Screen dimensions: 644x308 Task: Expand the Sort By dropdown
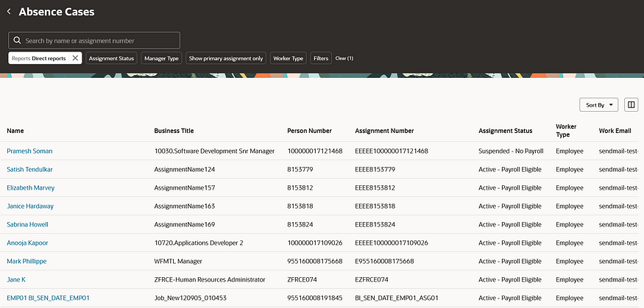[x=599, y=105]
